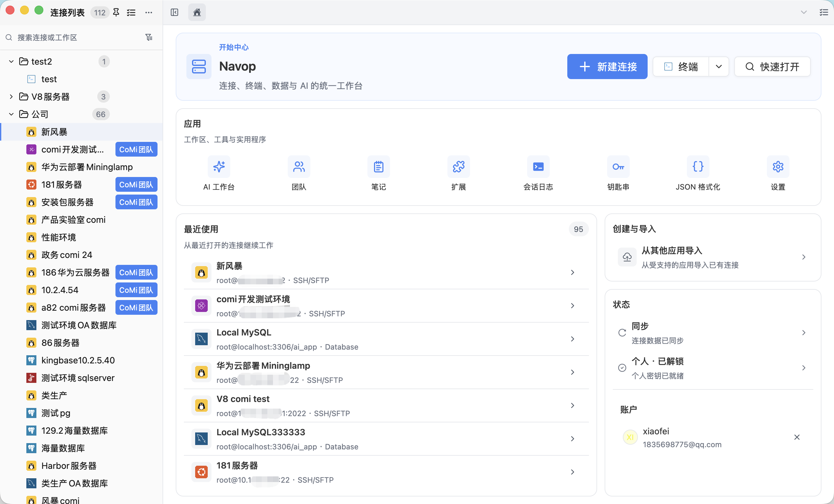Click the 112 connection count badge
The image size is (834, 504).
[x=100, y=13]
